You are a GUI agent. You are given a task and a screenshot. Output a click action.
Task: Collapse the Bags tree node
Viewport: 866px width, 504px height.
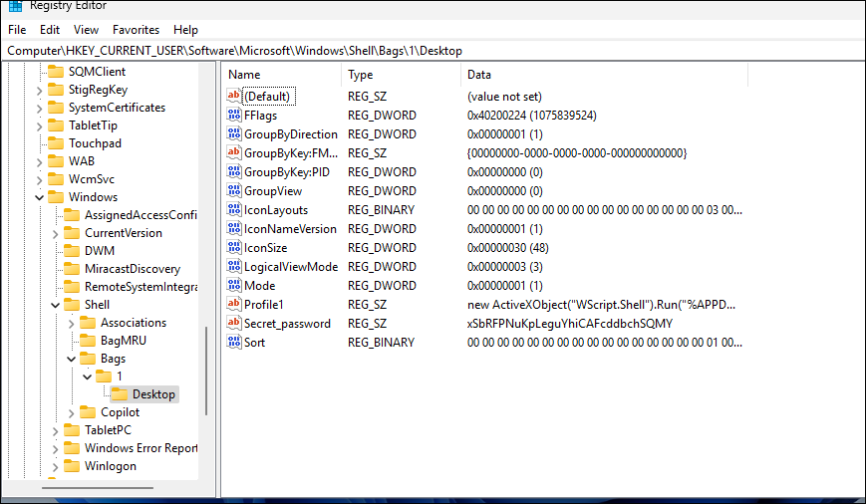[71, 360]
